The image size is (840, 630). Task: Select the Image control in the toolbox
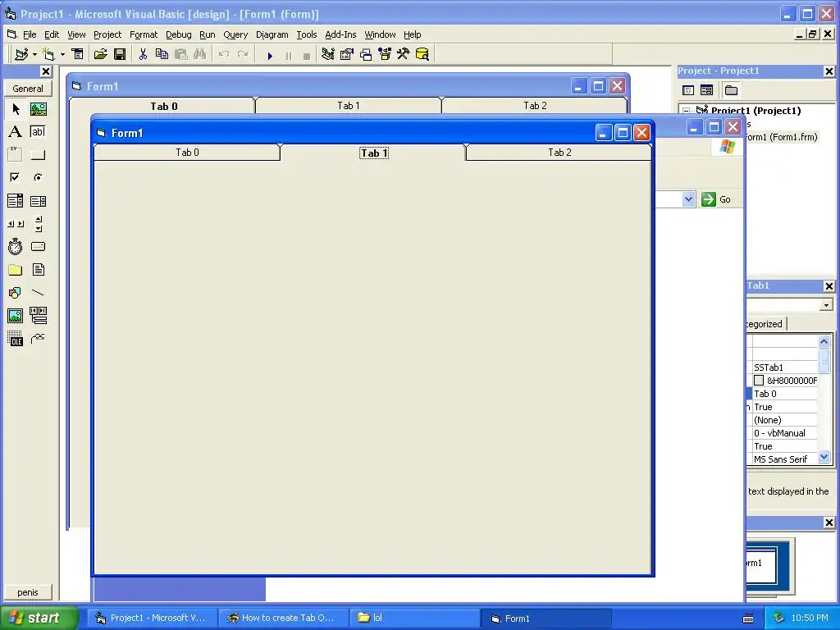16,316
